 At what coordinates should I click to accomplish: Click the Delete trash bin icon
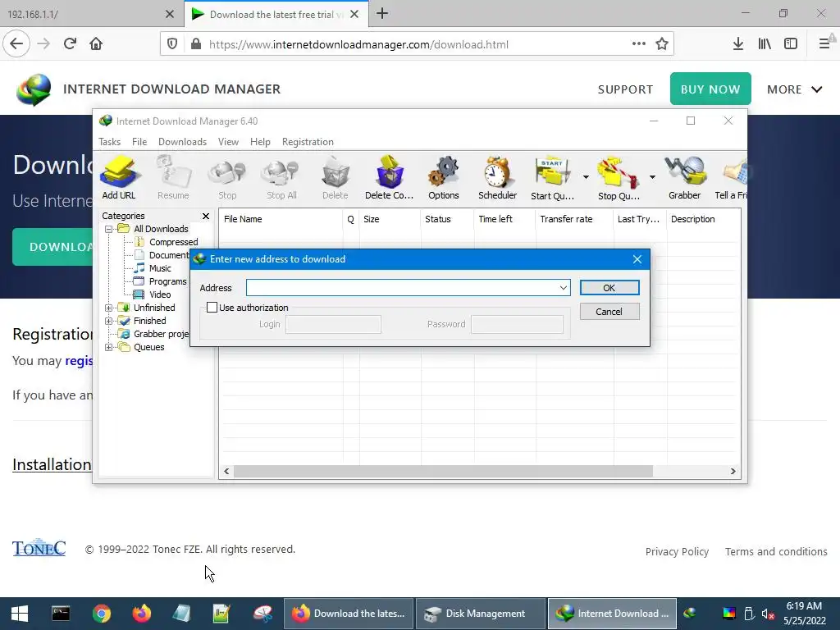click(x=336, y=177)
